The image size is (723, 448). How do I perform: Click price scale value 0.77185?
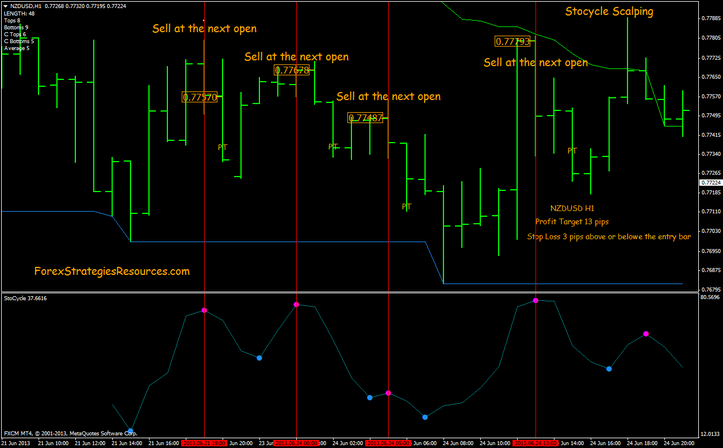711,192
